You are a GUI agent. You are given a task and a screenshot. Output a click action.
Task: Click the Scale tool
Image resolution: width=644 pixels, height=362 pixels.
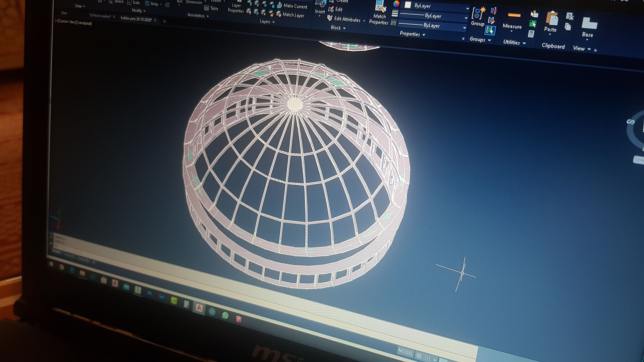134,3
